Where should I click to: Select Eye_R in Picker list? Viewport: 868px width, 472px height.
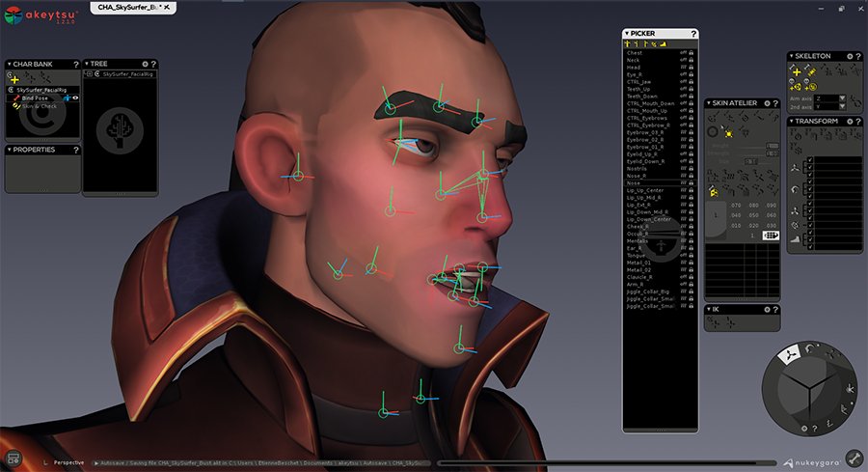(x=635, y=74)
